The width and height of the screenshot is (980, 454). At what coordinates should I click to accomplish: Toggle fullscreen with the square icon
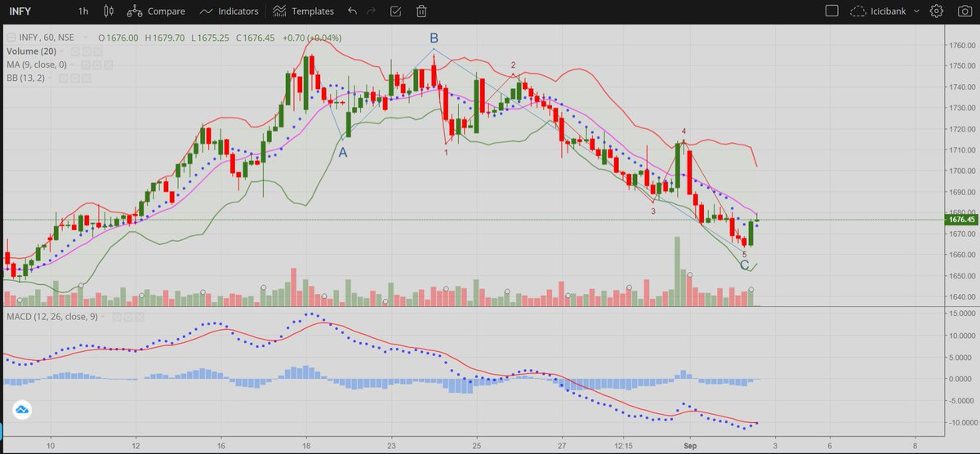831,11
